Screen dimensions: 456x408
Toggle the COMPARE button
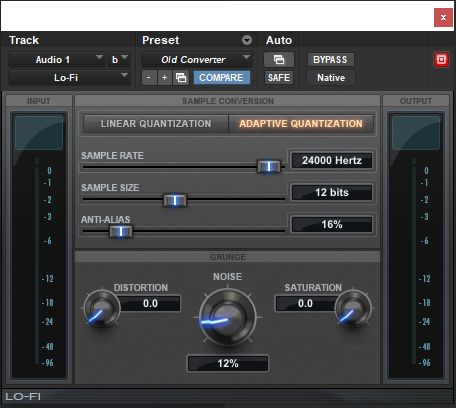[221, 78]
